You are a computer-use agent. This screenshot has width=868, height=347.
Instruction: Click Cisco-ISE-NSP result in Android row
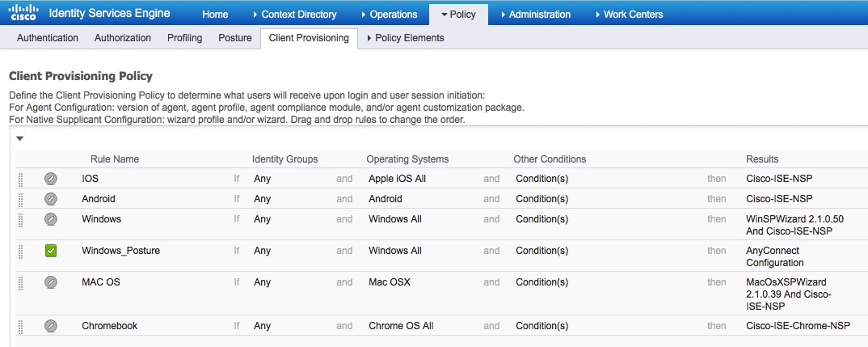(779, 198)
